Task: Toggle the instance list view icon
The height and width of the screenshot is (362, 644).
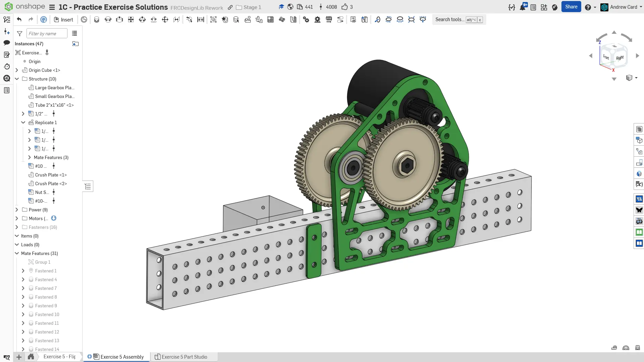Action: (x=75, y=34)
